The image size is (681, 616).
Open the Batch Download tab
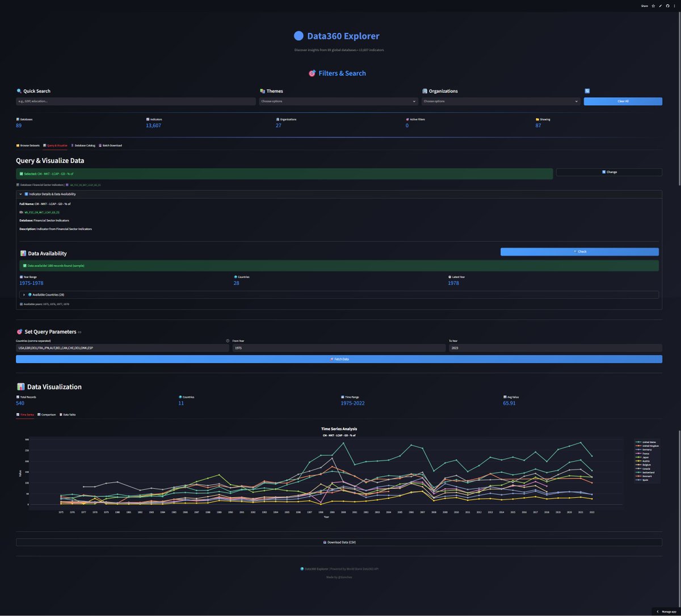(x=111, y=145)
